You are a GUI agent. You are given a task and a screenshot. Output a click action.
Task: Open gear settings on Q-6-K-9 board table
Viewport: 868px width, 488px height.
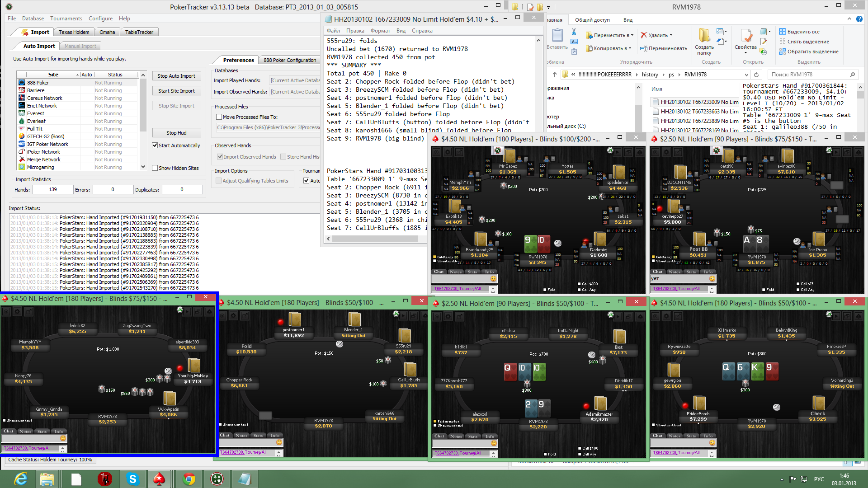(x=666, y=316)
